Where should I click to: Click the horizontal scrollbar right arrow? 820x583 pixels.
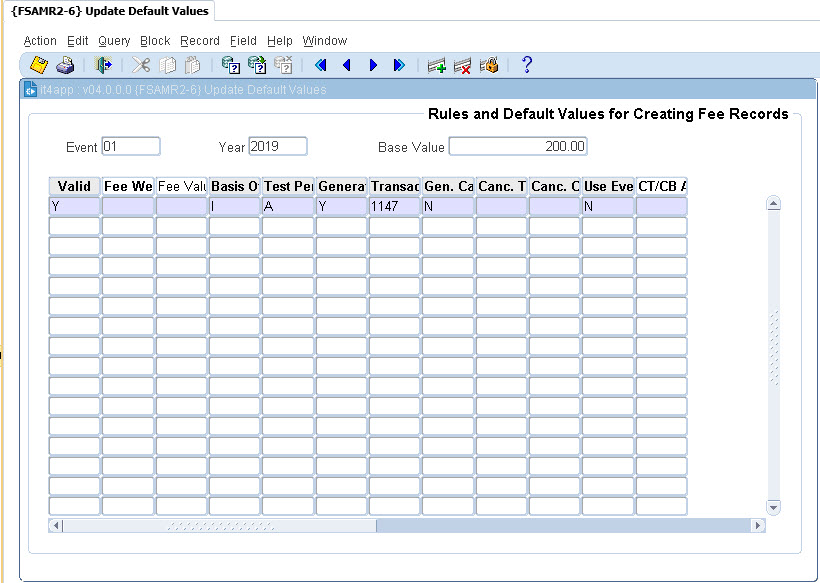click(758, 525)
